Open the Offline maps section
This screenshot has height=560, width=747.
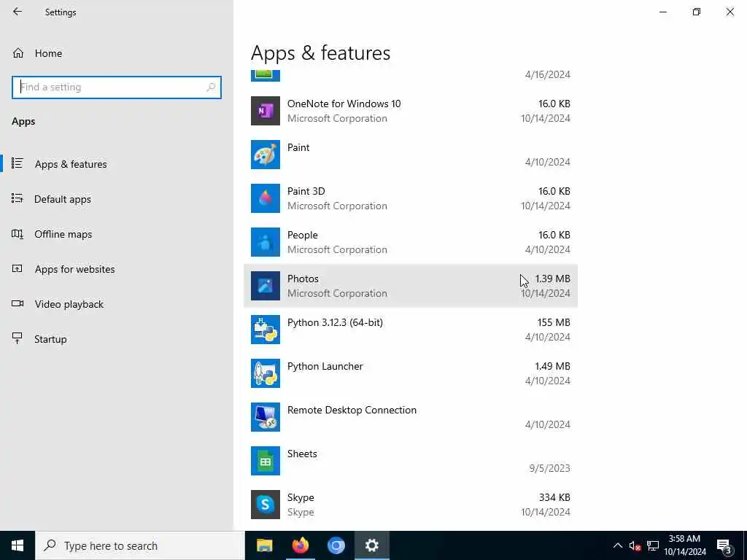pyautogui.click(x=116, y=234)
